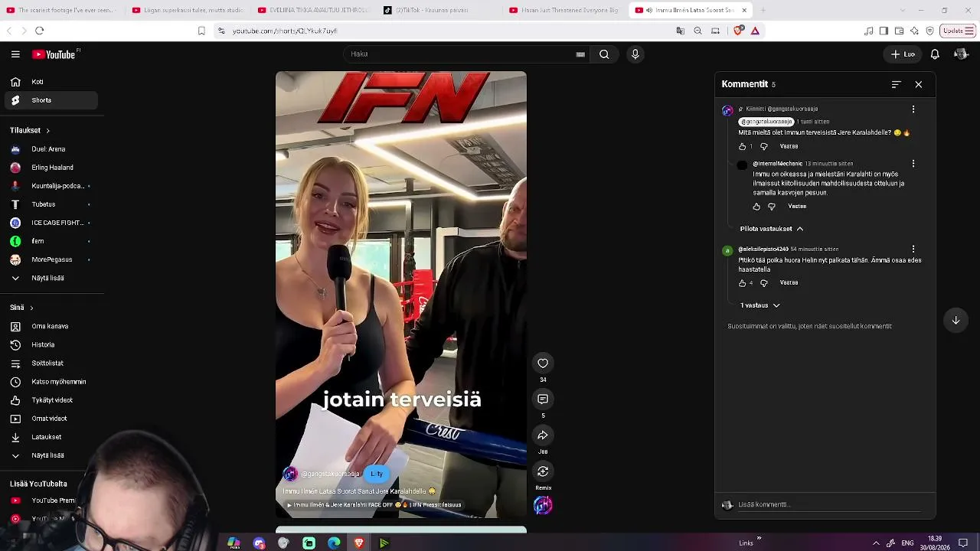This screenshot has width=980, height=551.
Task: Click the search magnifier button
Action: [x=604, y=54]
